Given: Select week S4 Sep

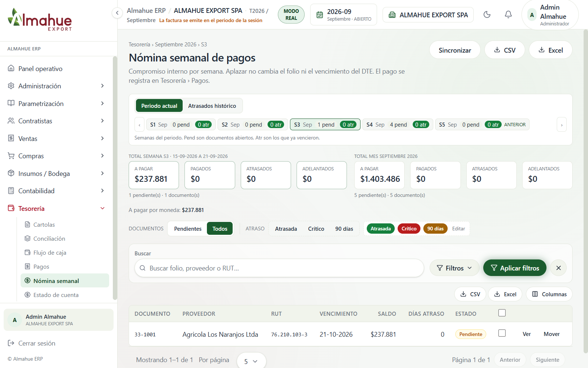Looking at the screenshot, I should click(x=398, y=124).
